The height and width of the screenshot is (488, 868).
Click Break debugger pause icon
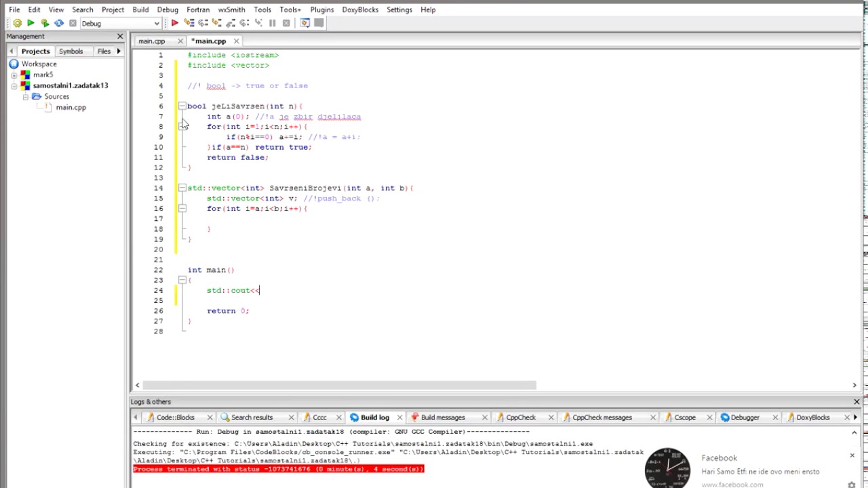[273, 23]
